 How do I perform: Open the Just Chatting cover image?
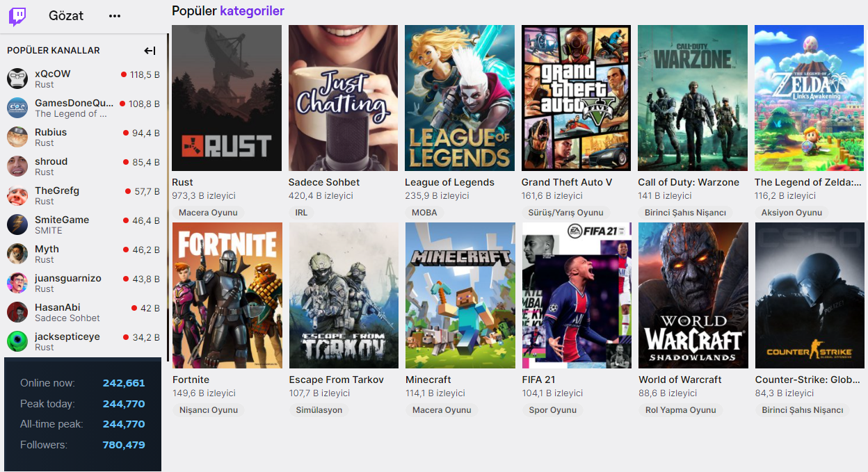point(343,98)
